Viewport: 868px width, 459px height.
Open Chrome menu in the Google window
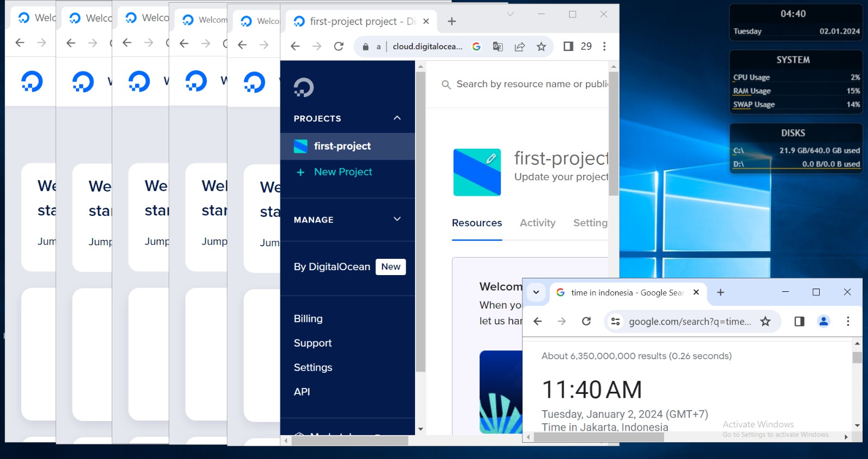point(848,322)
